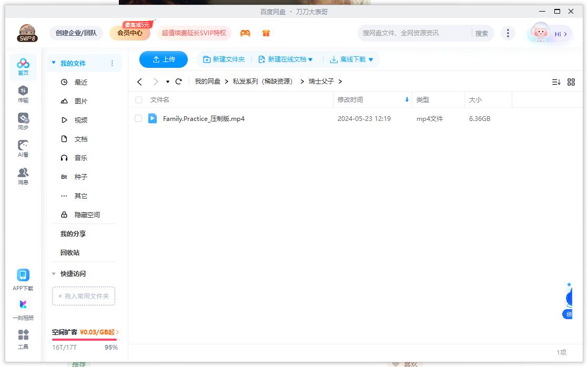Open the 消息 messages sidebar icon

(x=23, y=176)
